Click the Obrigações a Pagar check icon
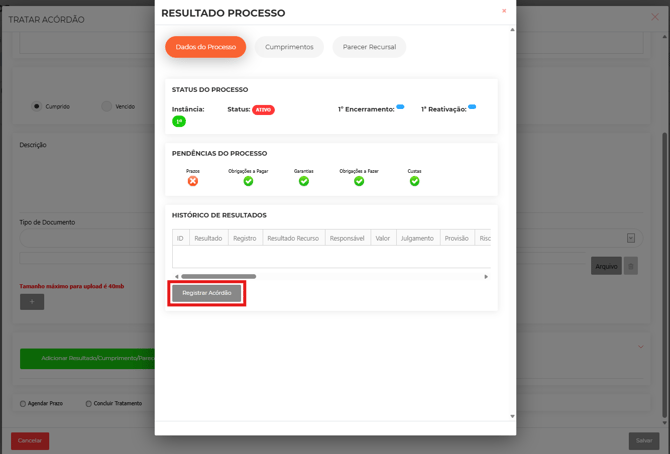 [x=248, y=181]
